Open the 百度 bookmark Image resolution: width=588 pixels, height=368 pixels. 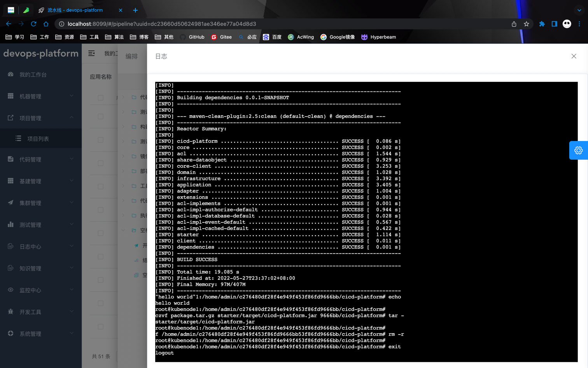(x=272, y=37)
